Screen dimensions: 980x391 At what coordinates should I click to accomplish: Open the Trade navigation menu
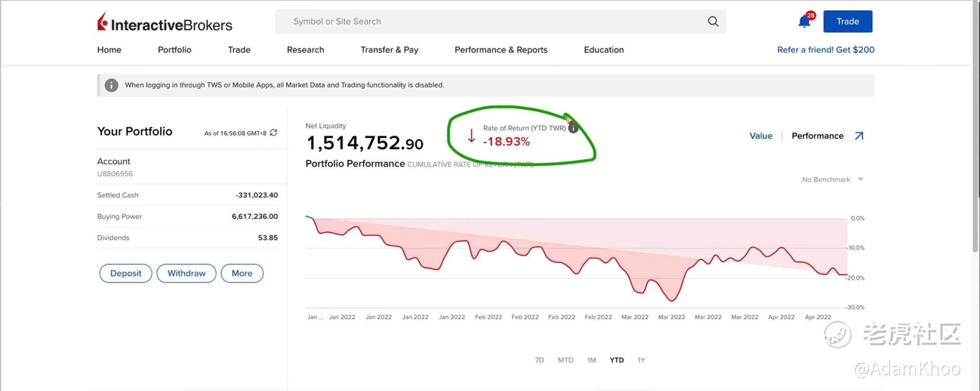pyautogui.click(x=239, y=50)
